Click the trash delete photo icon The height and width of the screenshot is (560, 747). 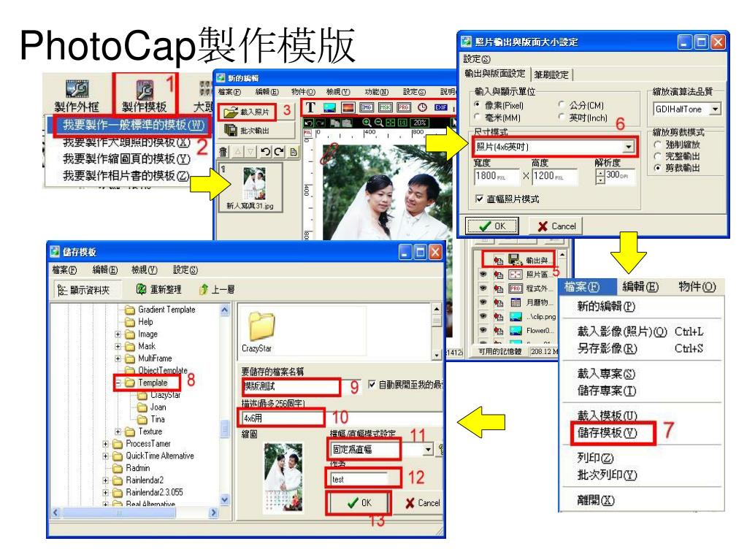(x=223, y=152)
